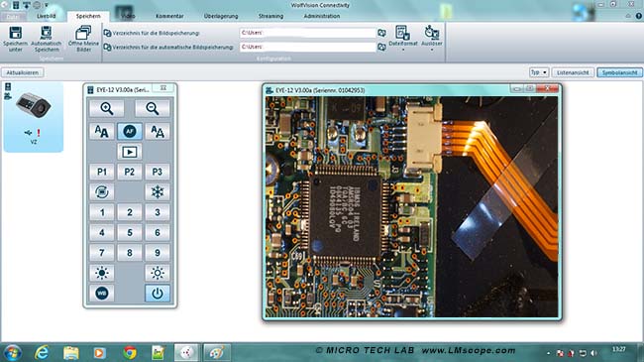Switch to Listenansicht view

pyautogui.click(x=573, y=72)
